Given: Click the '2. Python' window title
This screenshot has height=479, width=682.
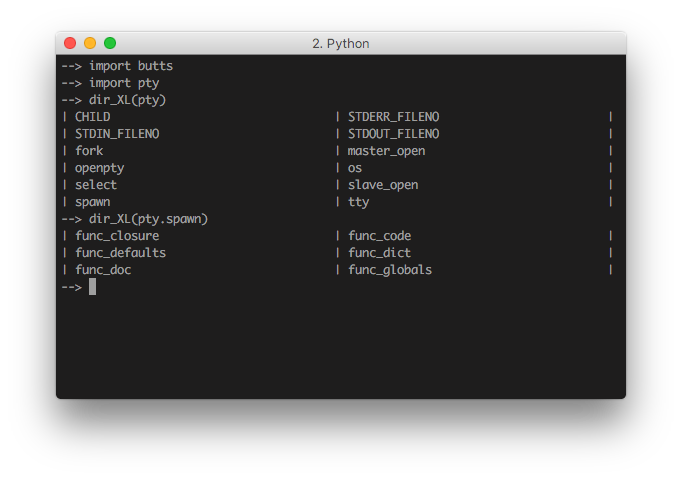Looking at the screenshot, I should pos(341,44).
